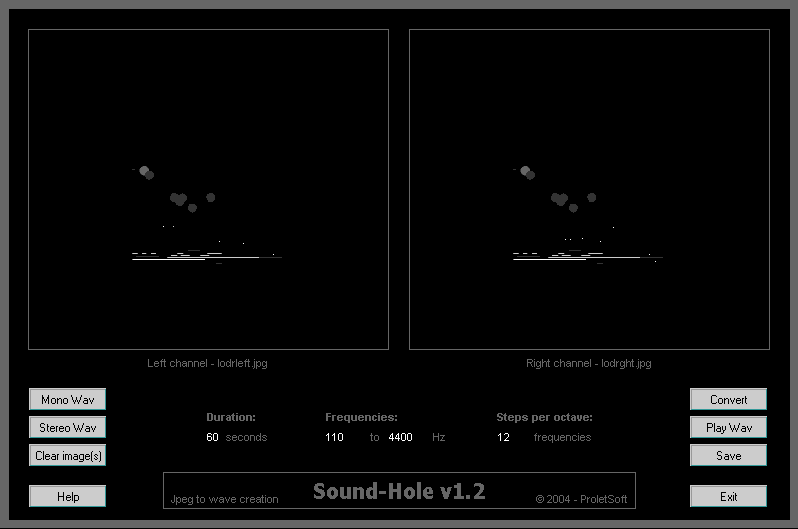Click the left channel image panel
Viewport: 798px width, 529px height.
coord(208,189)
